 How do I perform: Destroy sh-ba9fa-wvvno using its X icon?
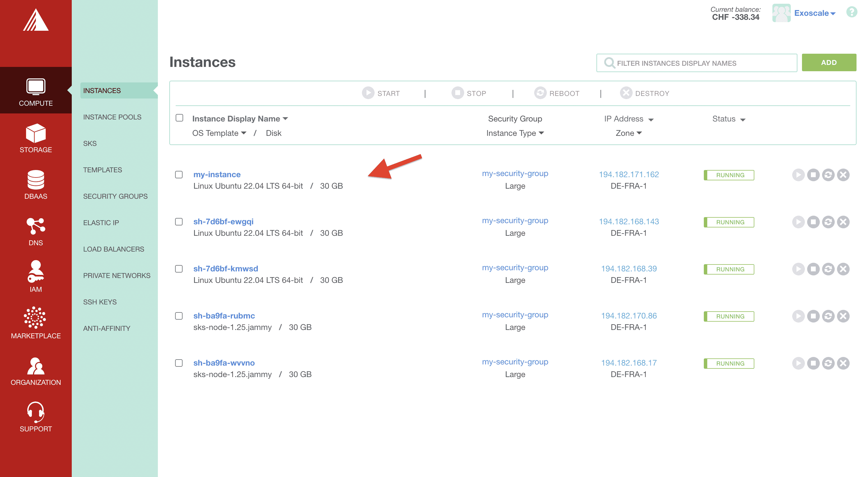click(843, 363)
